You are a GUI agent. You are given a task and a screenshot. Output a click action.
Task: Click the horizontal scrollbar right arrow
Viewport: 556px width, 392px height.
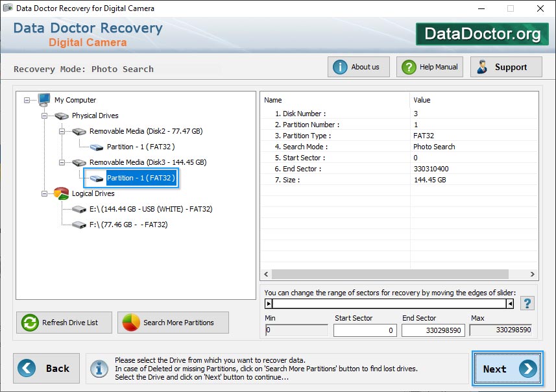coord(532,275)
